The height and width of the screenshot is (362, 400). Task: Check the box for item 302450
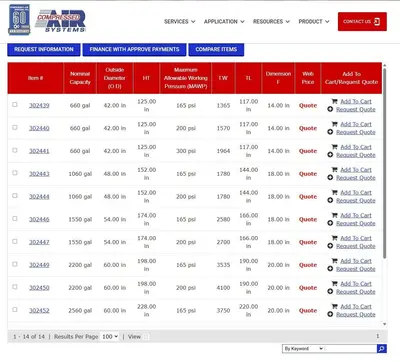coord(15,287)
